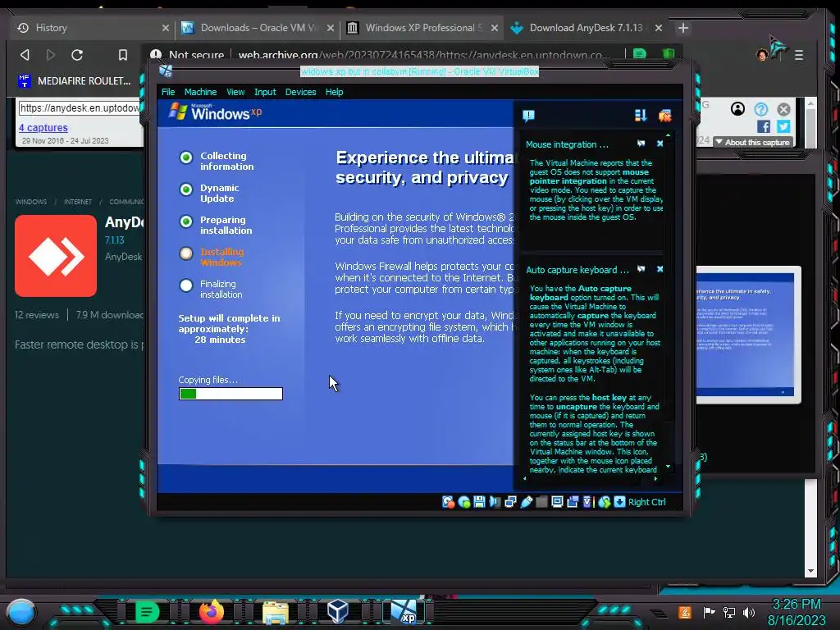Open the Start orb on the taskbar
Screen dimensions: 840x630
tap(21, 612)
